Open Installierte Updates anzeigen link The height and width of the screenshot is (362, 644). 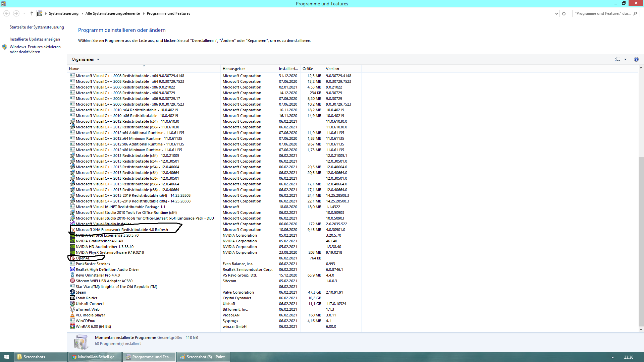[35, 39]
